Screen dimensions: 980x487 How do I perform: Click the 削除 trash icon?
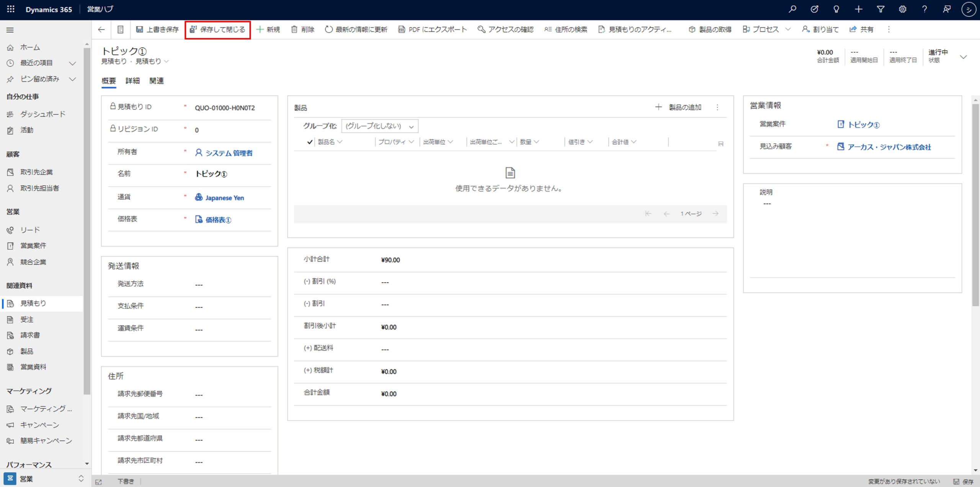tap(294, 30)
